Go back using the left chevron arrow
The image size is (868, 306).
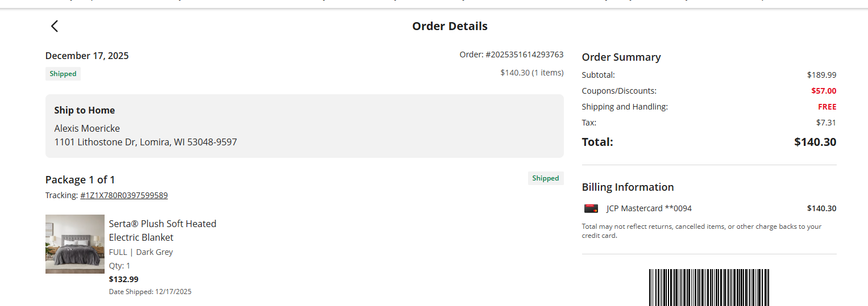[55, 26]
